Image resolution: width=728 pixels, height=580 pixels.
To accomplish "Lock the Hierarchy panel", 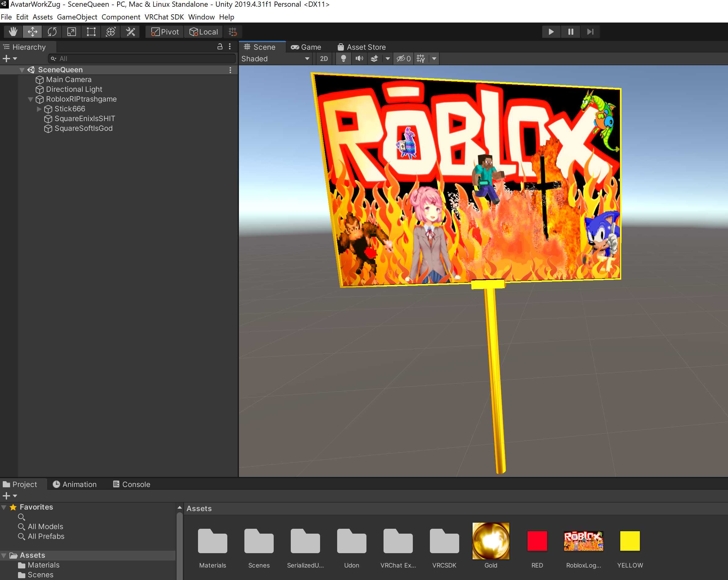I will click(220, 47).
